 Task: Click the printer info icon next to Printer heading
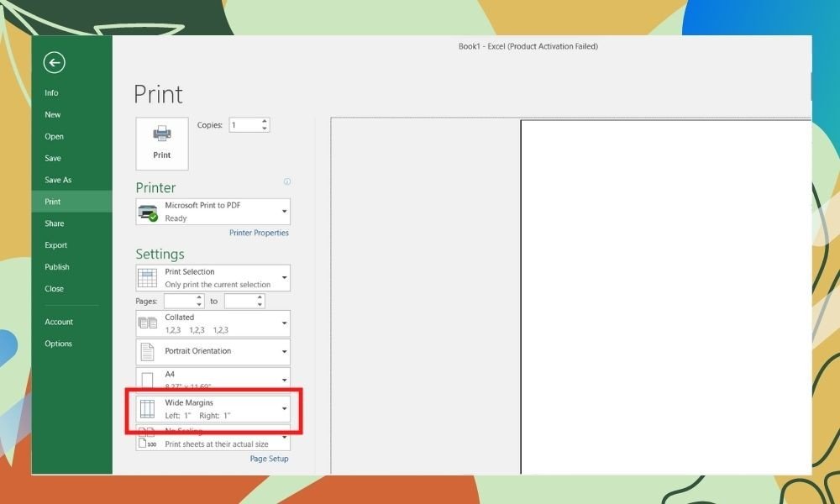(x=287, y=181)
